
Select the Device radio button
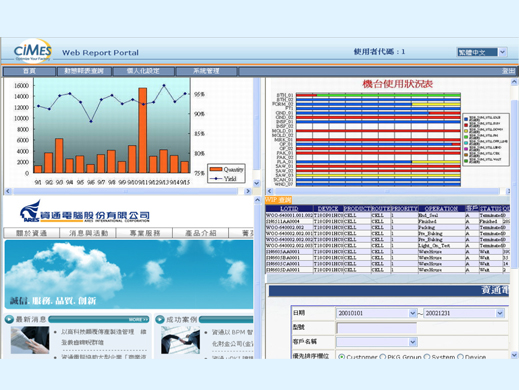pyautogui.click(x=460, y=357)
